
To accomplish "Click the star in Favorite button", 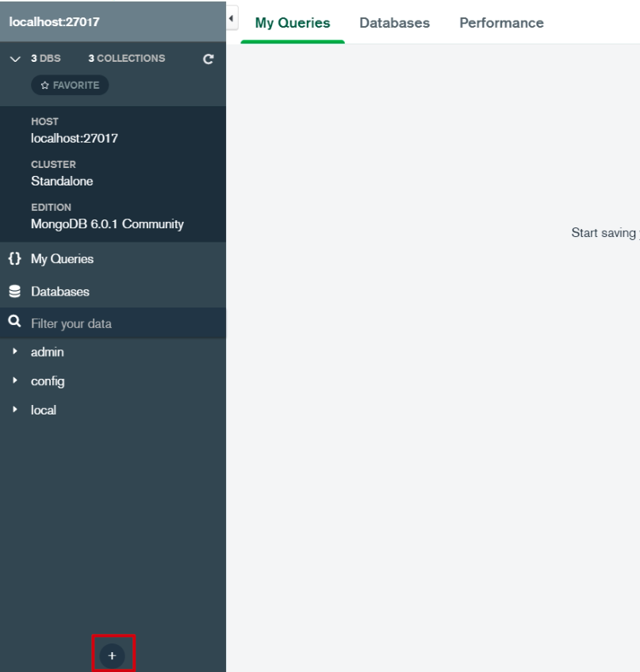I will 44,86.
